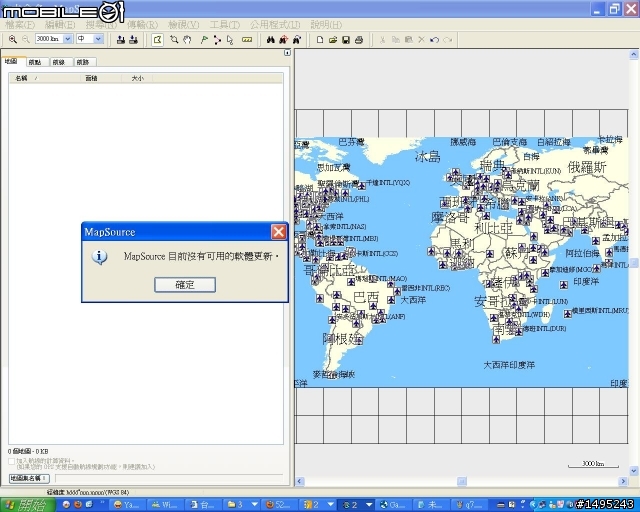Select the distance measure ruler tool
Viewport: 640px width, 512px height.
click(x=247, y=40)
